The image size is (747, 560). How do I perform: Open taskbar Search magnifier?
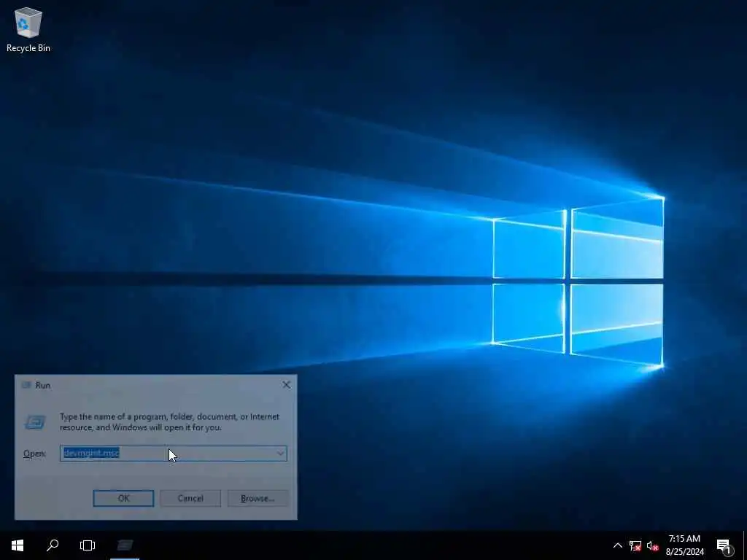53,545
